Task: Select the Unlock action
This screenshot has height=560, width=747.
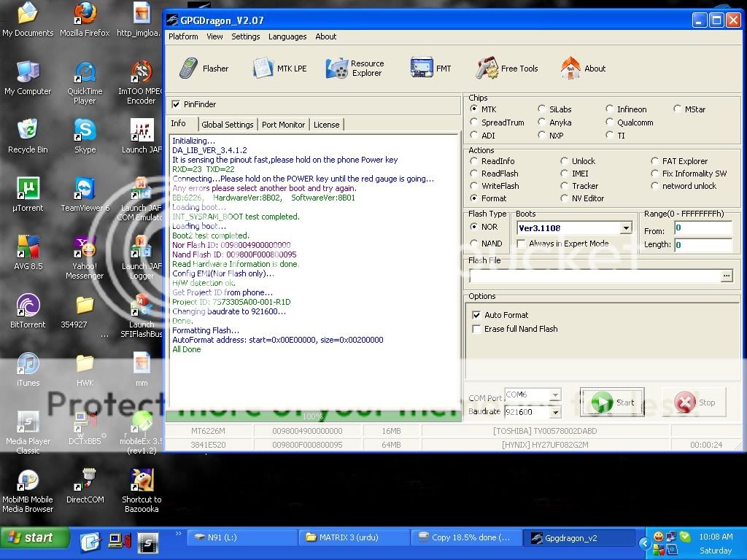Action: (565, 161)
